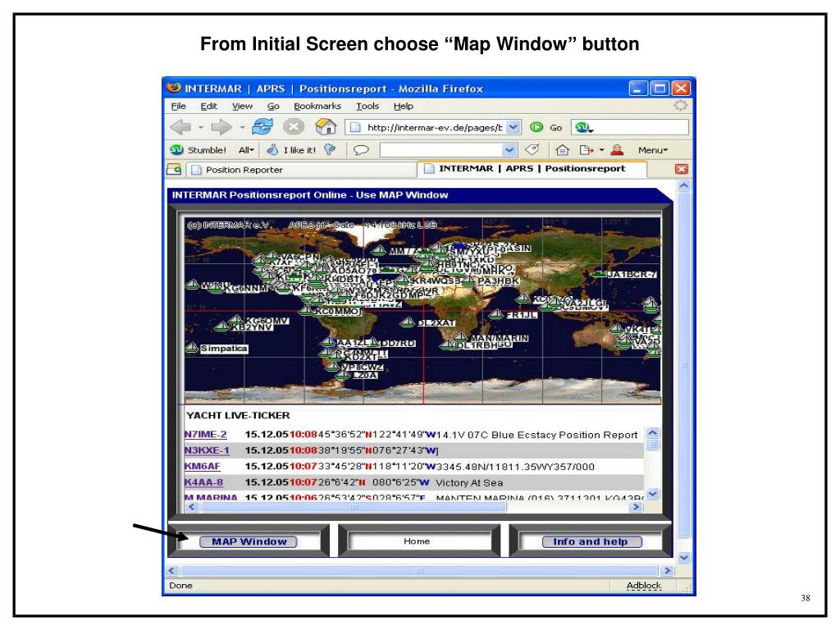Click the ticker list scroll down arrow
The height and width of the screenshot is (630, 840).
[652, 494]
